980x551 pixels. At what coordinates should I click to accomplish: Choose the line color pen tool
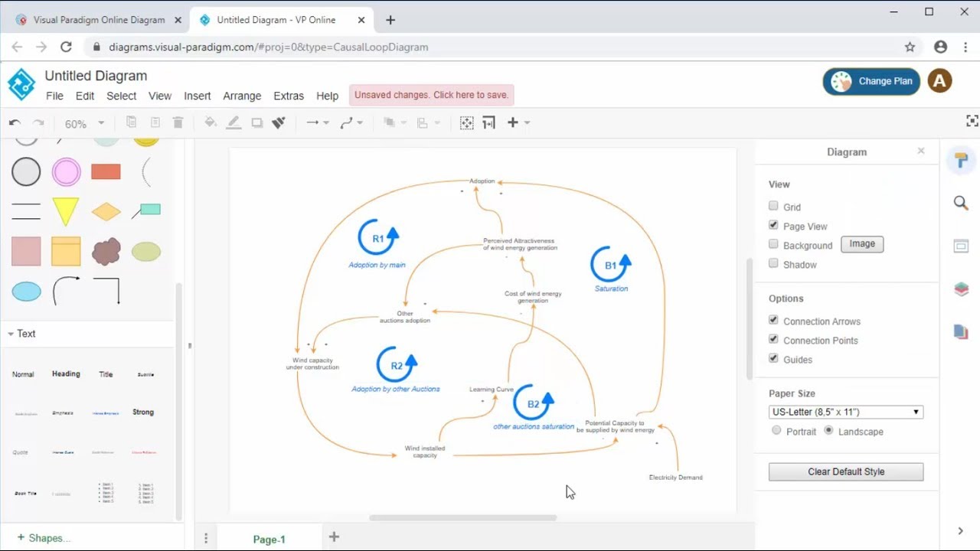(234, 122)
